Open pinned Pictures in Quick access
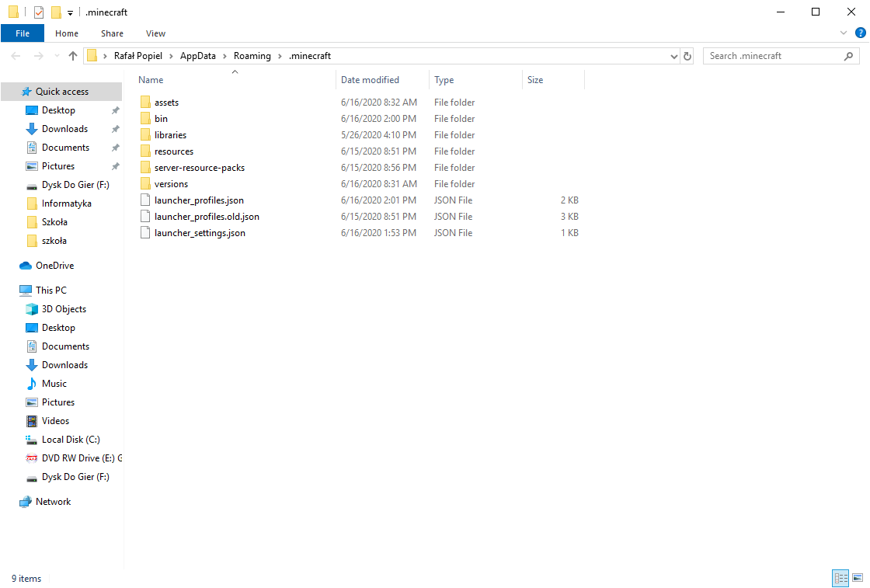Viewport: 870px width, 588px height. (57, 166)
